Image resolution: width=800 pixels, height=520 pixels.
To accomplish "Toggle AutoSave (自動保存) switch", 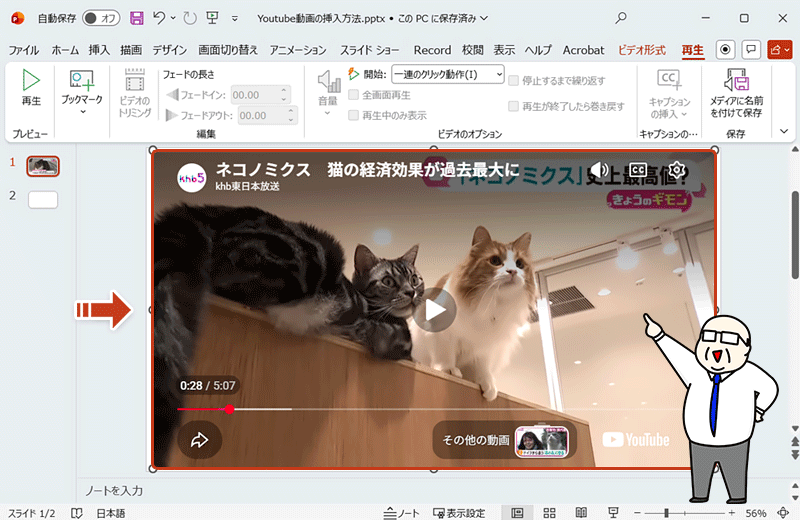I will pyautogui.click(x=101, y=18).
